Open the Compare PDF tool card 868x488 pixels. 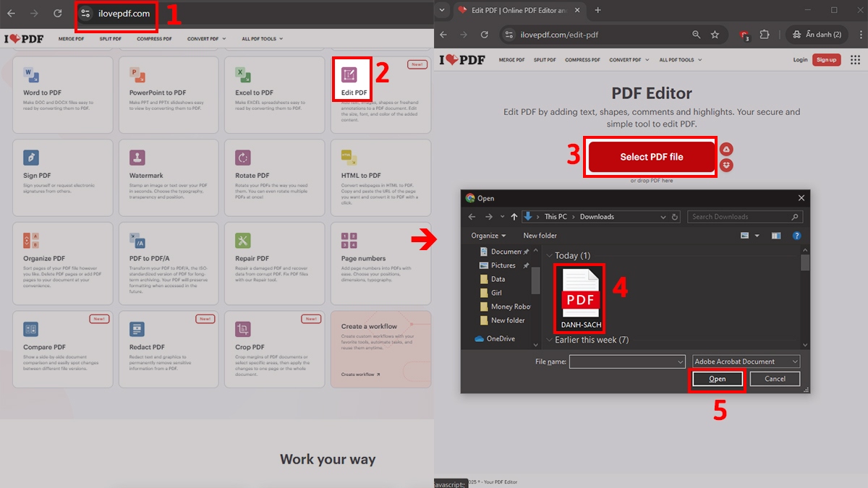coord(63,349)
